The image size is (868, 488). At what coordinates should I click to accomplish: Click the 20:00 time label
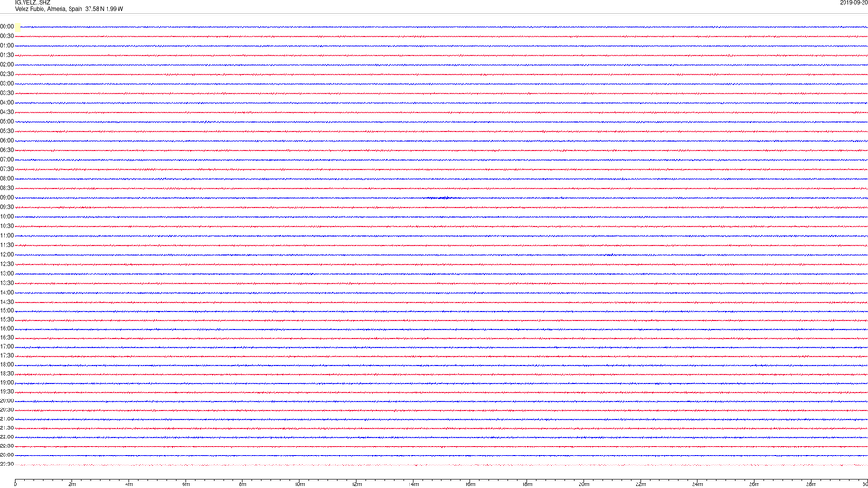(x=6, y=401)
